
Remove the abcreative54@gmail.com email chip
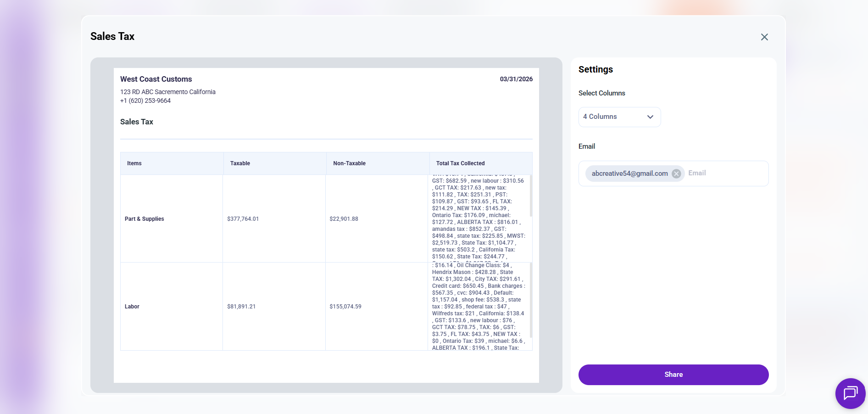click(x=676, y=173)
